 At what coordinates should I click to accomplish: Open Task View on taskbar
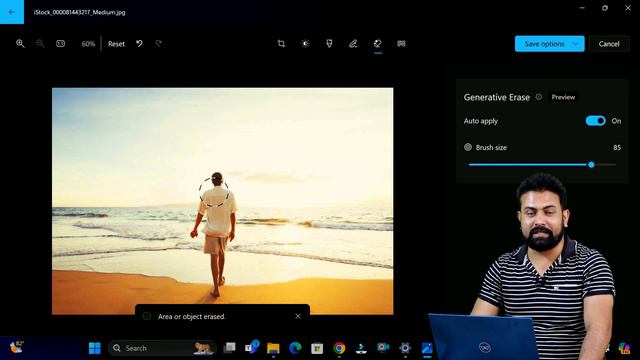(x=229, y=348)
